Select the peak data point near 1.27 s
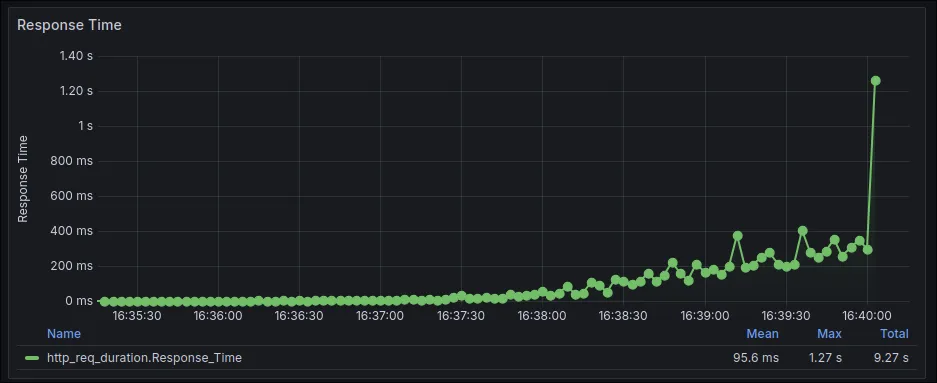937x383 pixels. click(875, 81)
